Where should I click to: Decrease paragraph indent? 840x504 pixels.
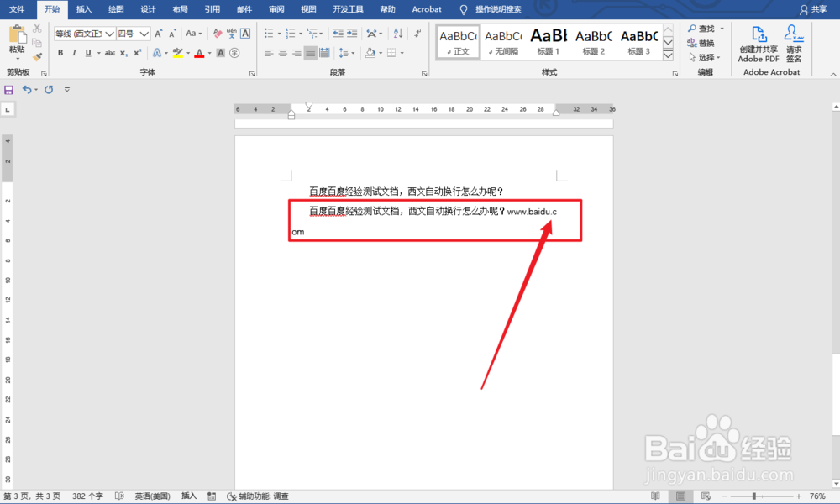(x=338, y=34)
